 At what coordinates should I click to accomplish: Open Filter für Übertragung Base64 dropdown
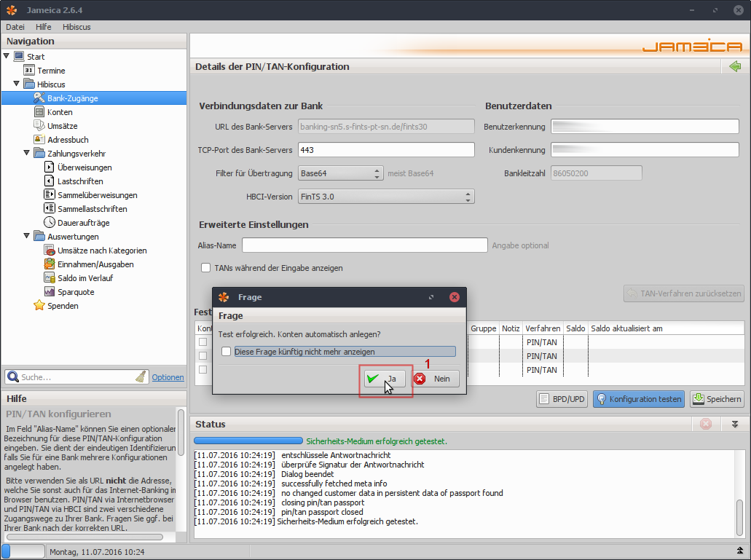[341, 173]
